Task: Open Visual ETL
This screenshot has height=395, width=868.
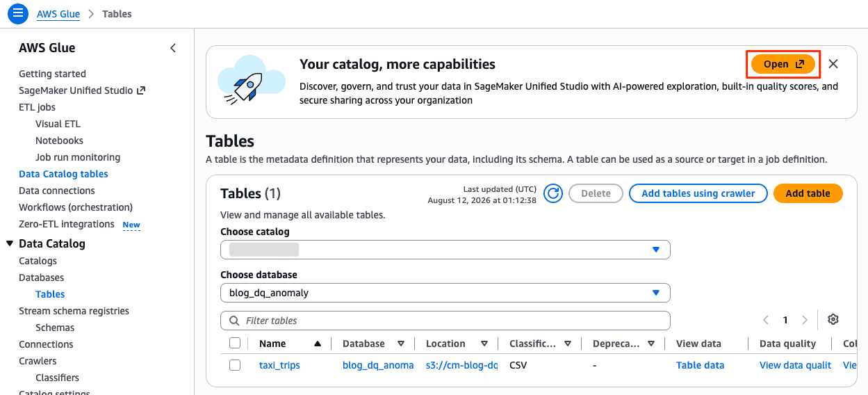Action: click(x=58, y=124)
